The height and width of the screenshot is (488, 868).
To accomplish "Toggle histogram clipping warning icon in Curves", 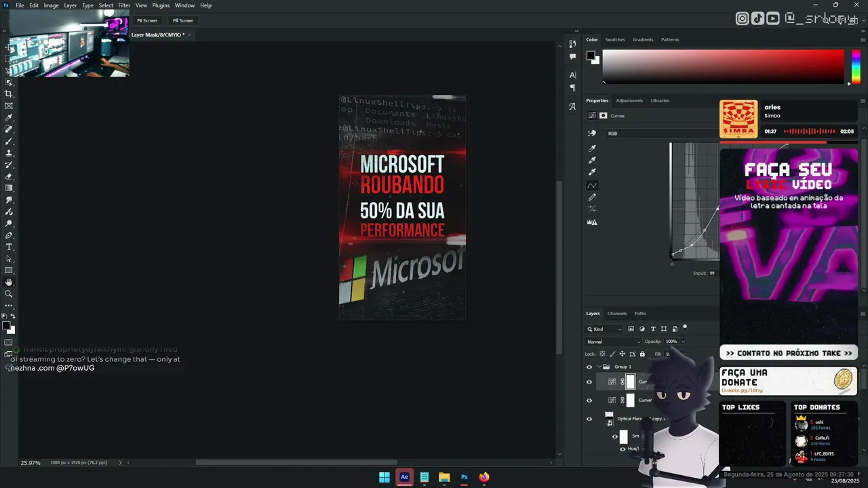I will 592,222.
